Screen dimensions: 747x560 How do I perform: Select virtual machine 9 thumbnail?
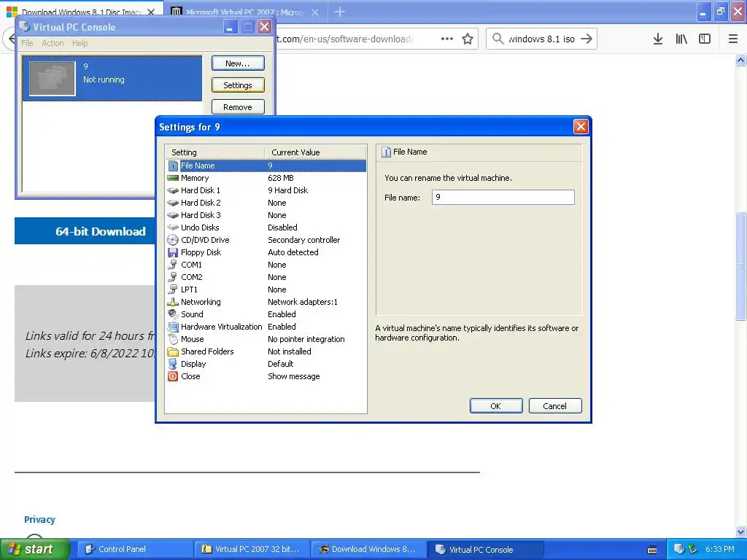[x=53, y=79]
